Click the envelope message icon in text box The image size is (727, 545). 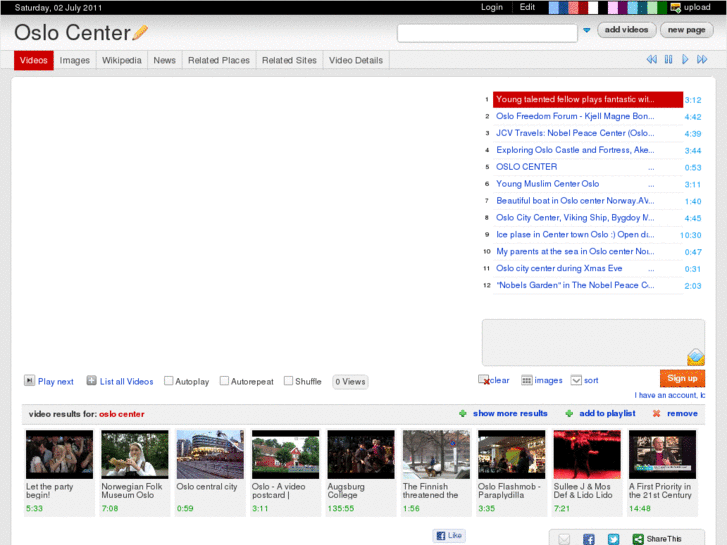click(695, 357)
